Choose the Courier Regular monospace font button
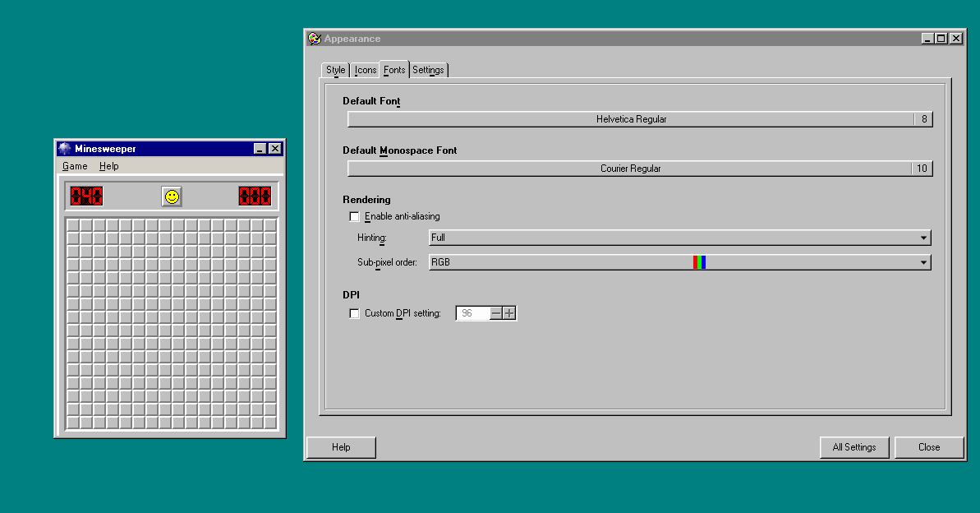 [x=640, y=169]
